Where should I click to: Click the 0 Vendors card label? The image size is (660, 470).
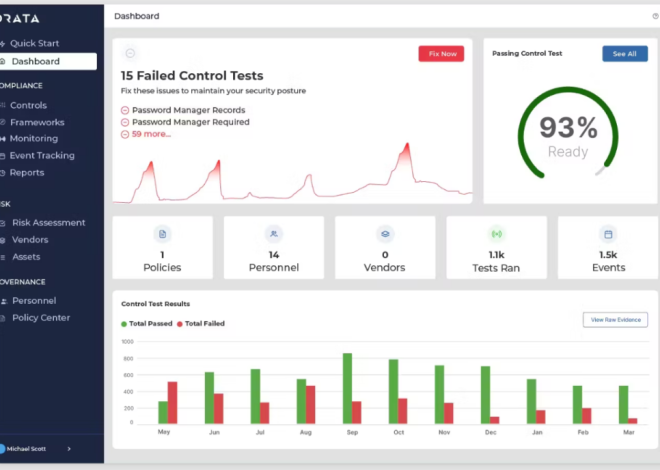385,268
